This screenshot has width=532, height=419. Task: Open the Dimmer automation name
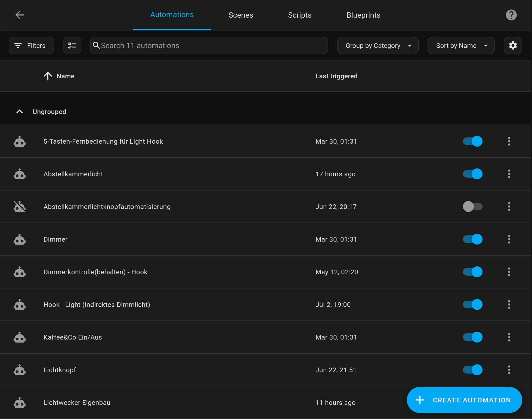[55, 239]
